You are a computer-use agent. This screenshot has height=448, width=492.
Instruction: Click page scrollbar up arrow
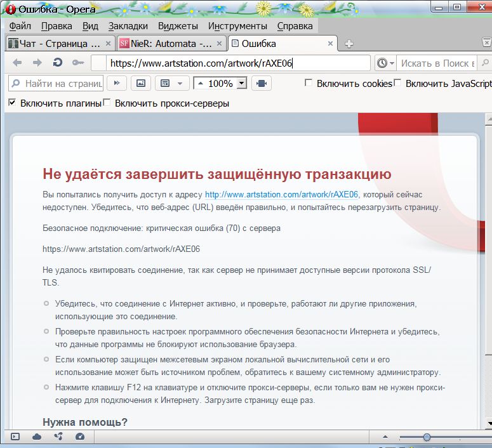pos(489,119)
